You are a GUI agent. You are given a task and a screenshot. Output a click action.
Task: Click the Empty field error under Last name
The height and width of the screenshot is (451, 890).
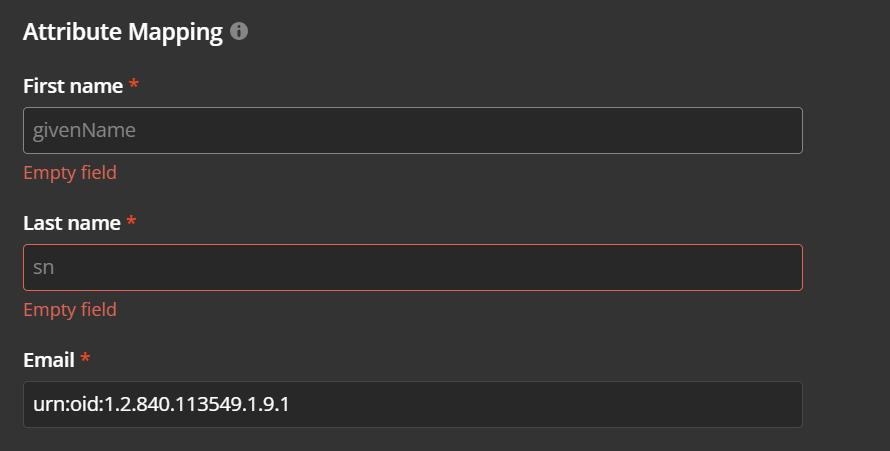point(70,309)
